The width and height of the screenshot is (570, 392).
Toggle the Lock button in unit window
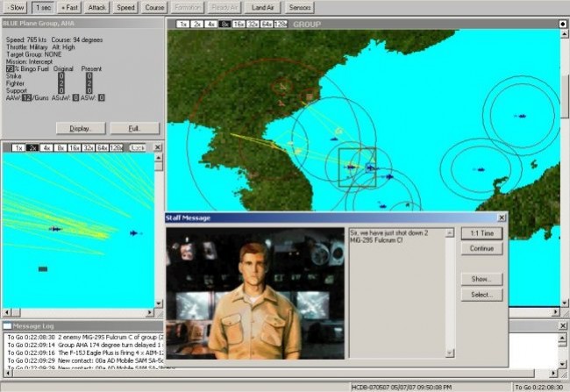click(138, 147)
